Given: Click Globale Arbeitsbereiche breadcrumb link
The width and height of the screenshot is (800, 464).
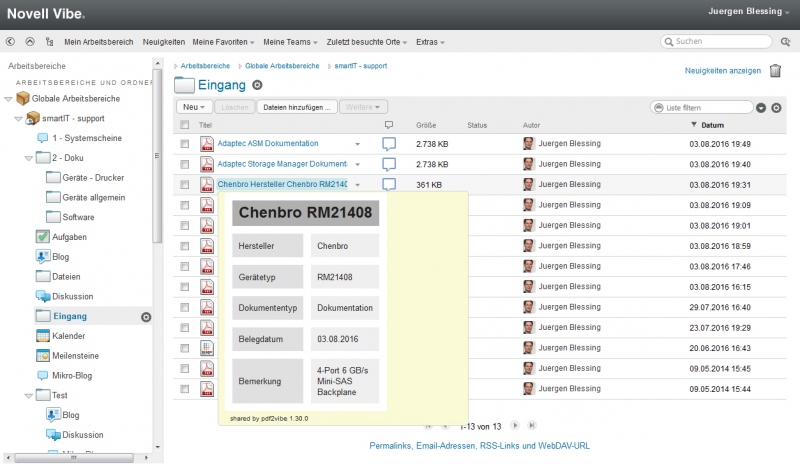Looking at the screenshot, I should 282,66.
